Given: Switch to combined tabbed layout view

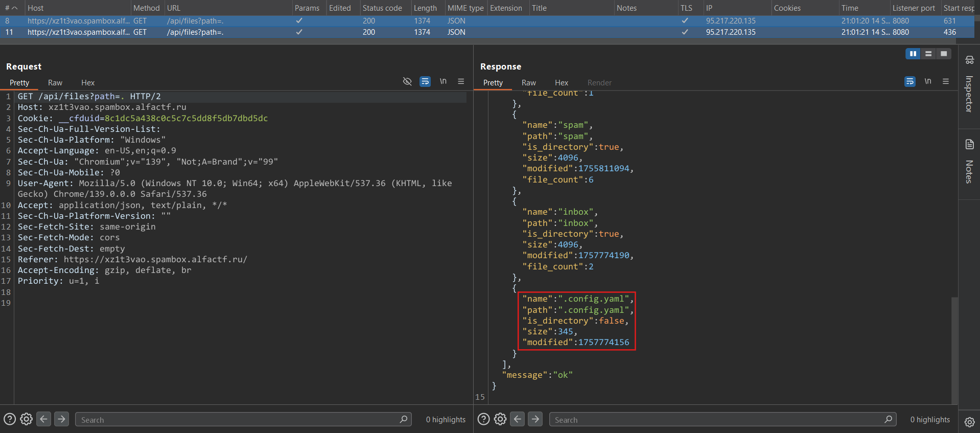Looking at the screenshot, I should pyautogui.click(x=944, y=54).
